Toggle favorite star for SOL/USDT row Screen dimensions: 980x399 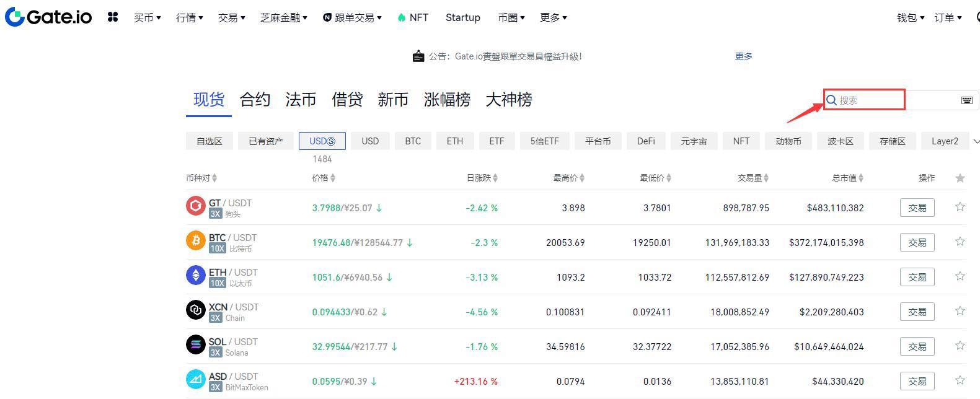960,346
